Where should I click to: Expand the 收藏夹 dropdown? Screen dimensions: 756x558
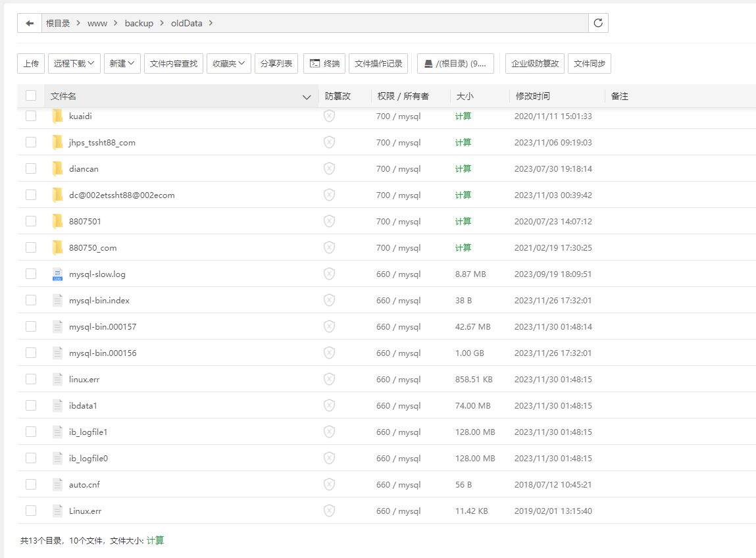229,64
